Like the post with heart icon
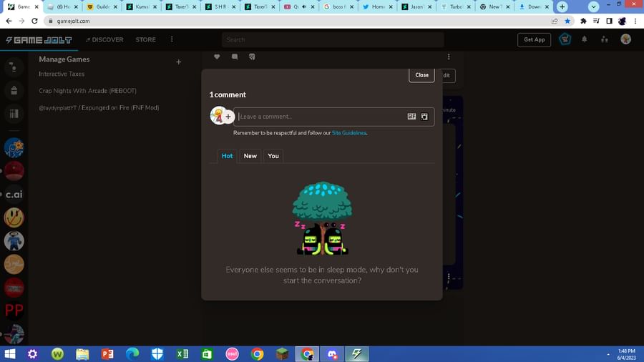The width and height of the screenshot is (644, 362). pyautogui.click(x=217, y=57)
